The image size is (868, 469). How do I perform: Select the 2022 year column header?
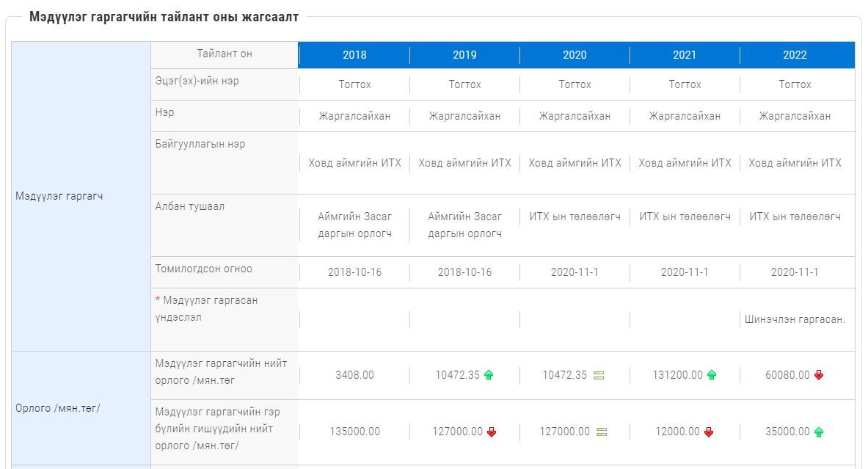795,55
